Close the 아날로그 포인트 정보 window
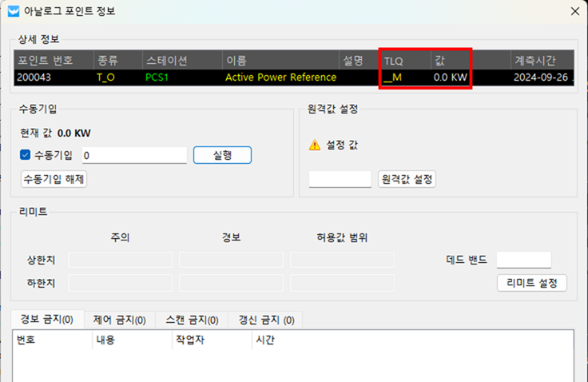This screenshot has height=382, width=588. click(x=575, y=11)
